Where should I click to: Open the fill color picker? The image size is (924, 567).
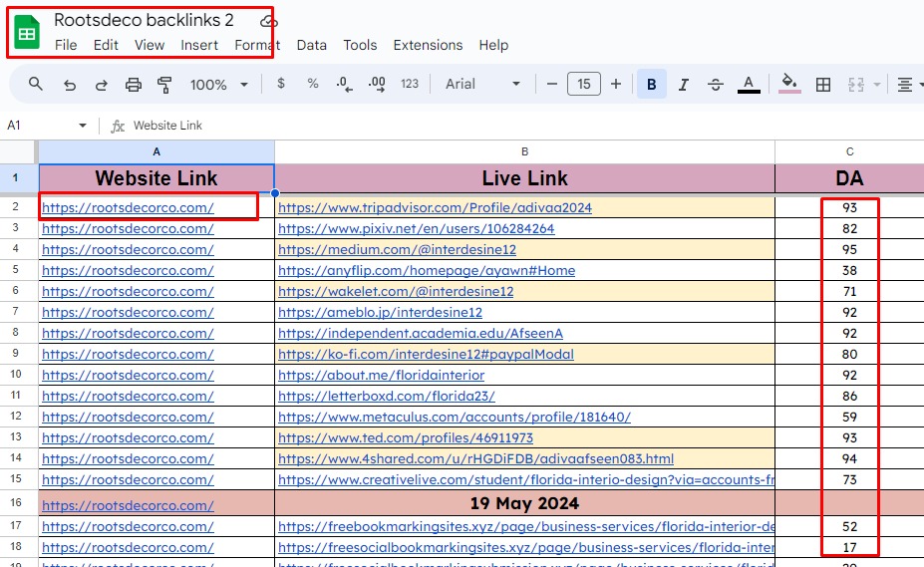(789, 85)
